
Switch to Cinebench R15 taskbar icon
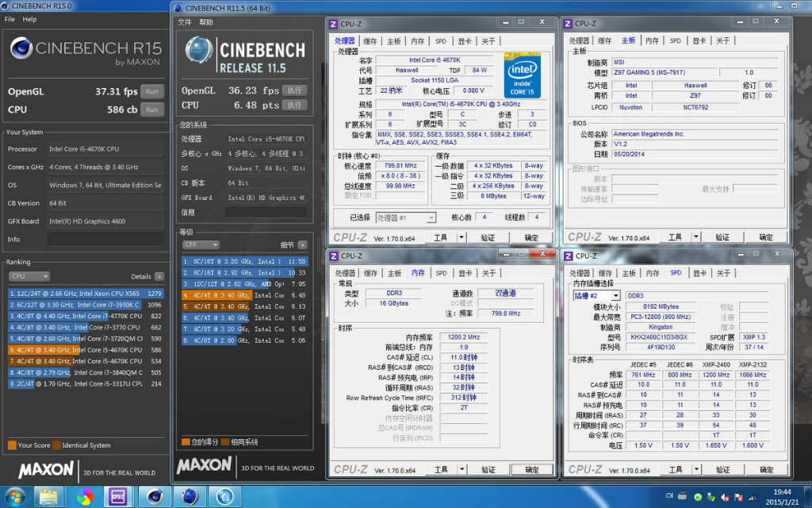[155, 497]
